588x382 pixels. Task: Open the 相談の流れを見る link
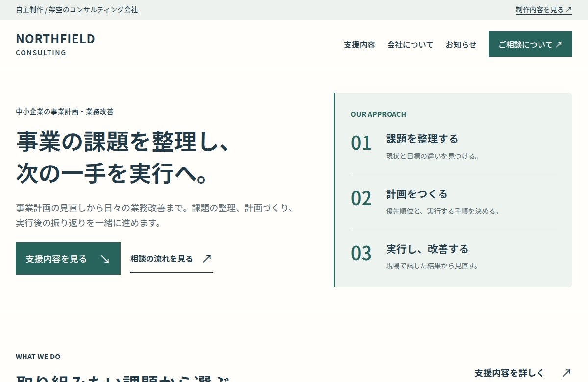[x=171, y=259]
